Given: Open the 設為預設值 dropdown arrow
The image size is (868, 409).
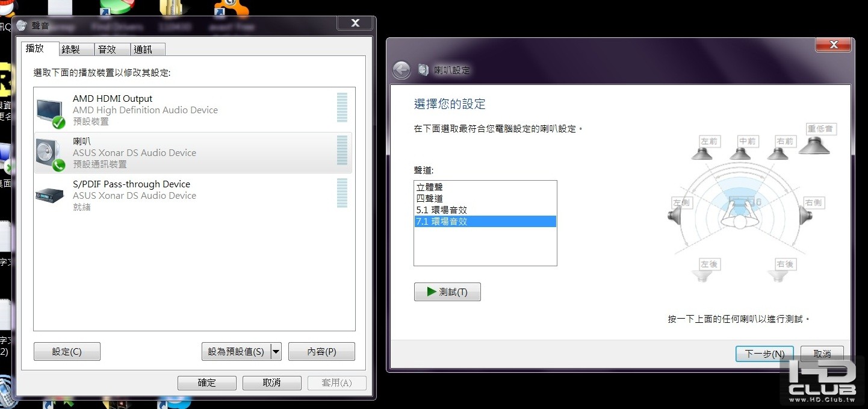Looking at the screenshot, I should 276,351.
